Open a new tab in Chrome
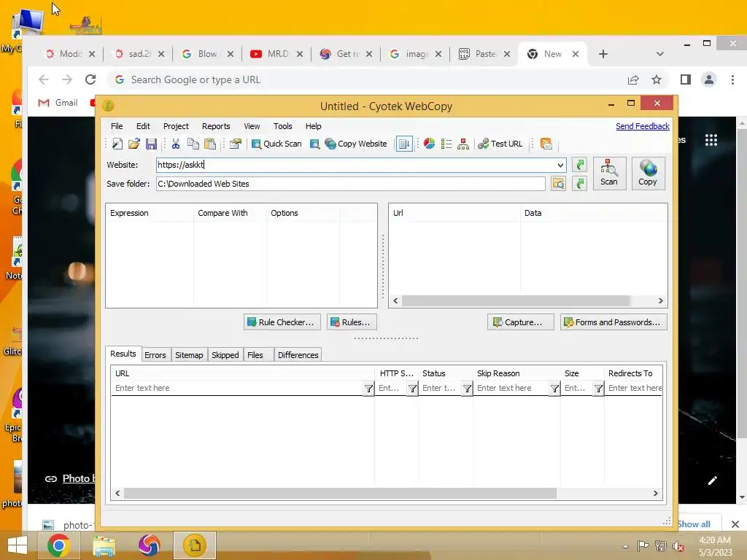The width and height of the screenshot is (747, 560). pos(603,54)
